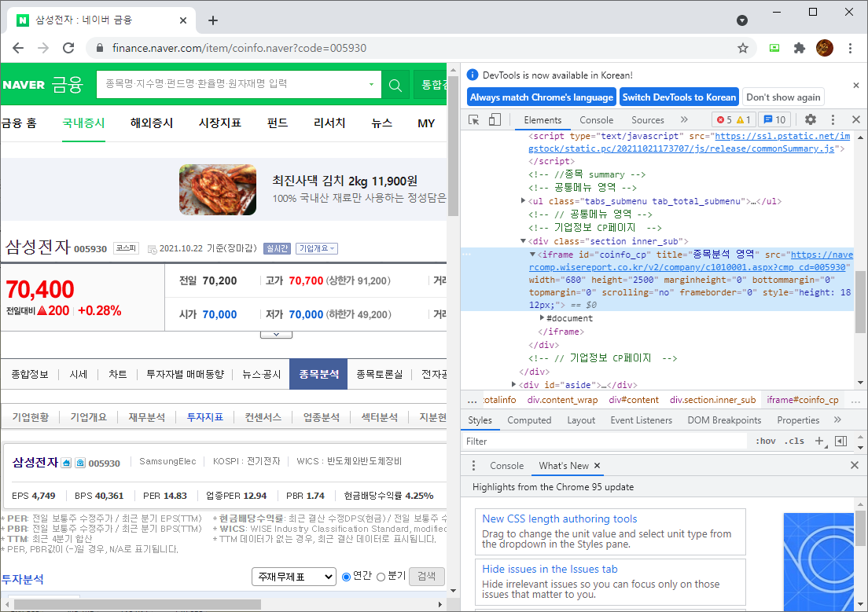Switch to the DevTools Console tab
This screenshot has height=612, width=868.
coord(596,120)
